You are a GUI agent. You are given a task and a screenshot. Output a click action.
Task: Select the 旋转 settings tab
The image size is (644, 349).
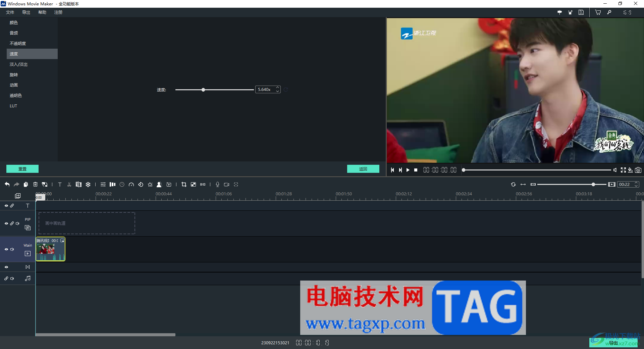click(32, 74)
